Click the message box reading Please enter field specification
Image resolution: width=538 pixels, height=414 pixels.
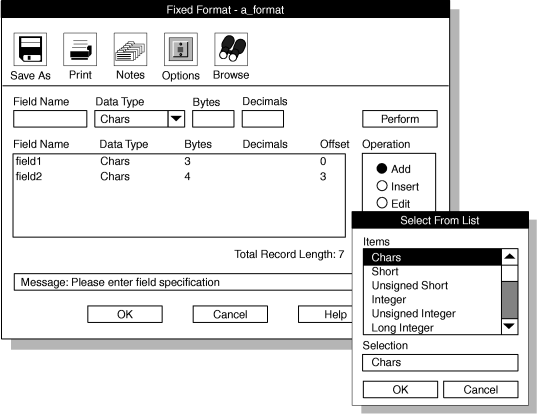(183, 282)
